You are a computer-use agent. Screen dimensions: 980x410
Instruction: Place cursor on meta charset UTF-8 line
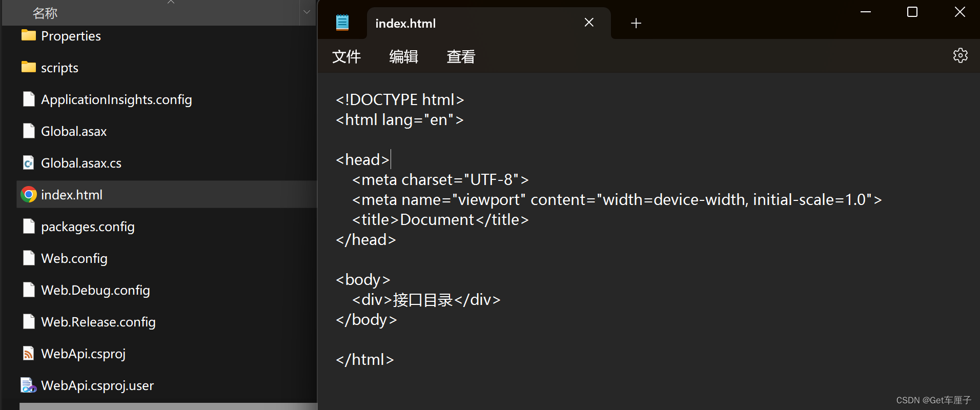pos(440,179)
